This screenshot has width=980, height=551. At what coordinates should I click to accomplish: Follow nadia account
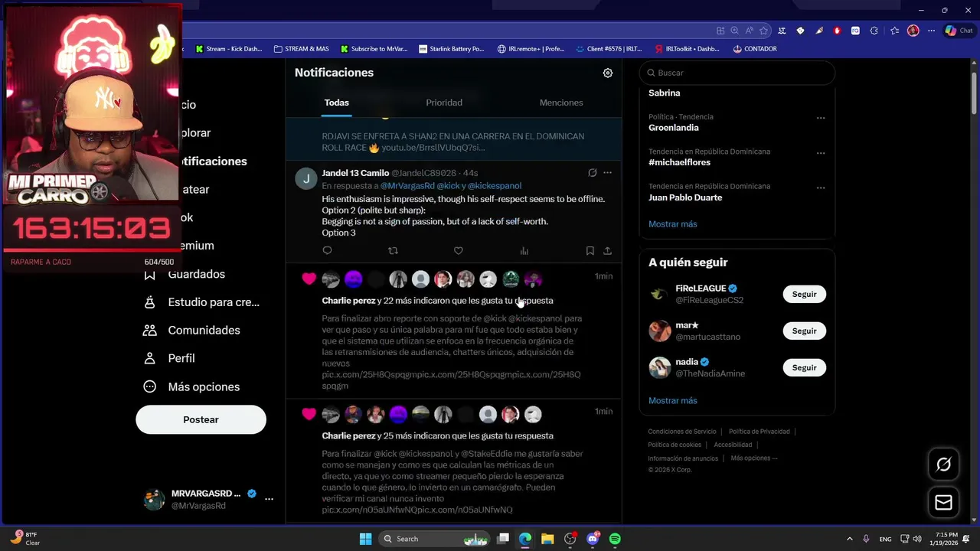pos(804,367)
